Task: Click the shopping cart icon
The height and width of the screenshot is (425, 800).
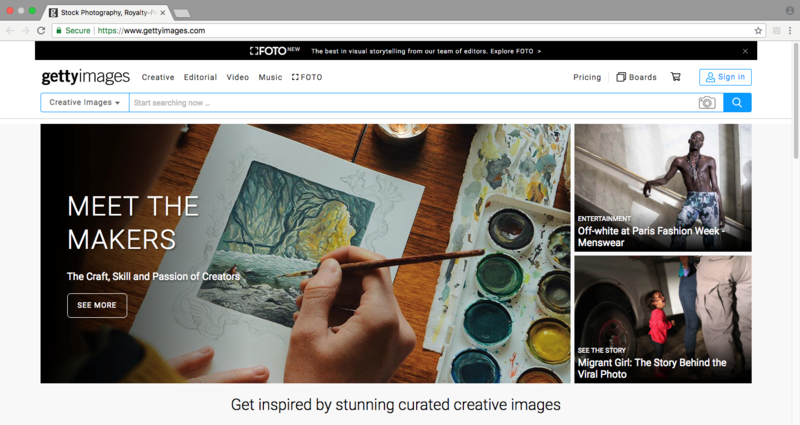Action: click(675, 77)
